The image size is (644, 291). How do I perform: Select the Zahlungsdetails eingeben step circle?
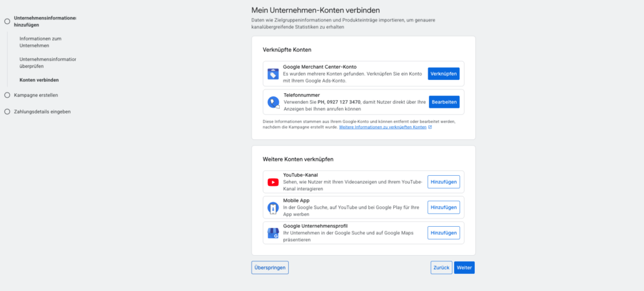(x=7, y=111)
